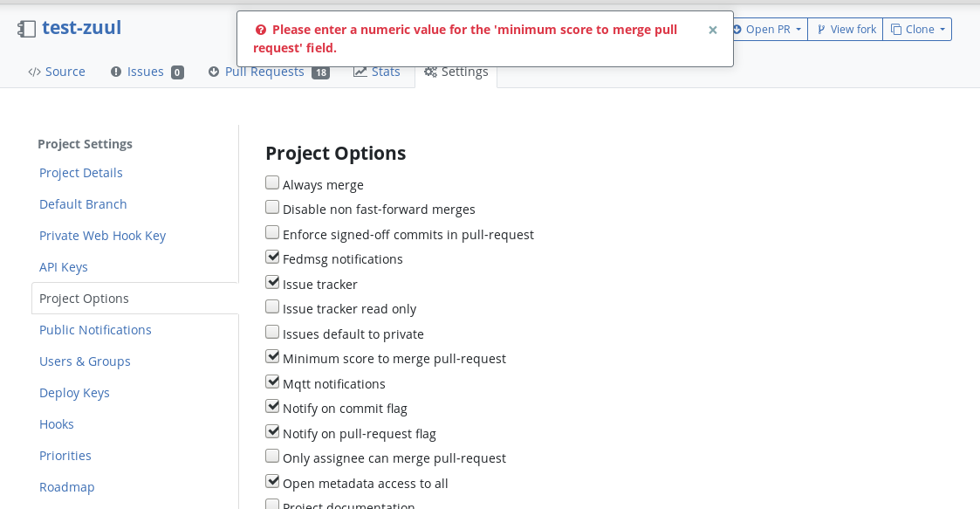Click the fork icon in View fork
Viewport: 980px width, 509px height.
tap(821, 30)
